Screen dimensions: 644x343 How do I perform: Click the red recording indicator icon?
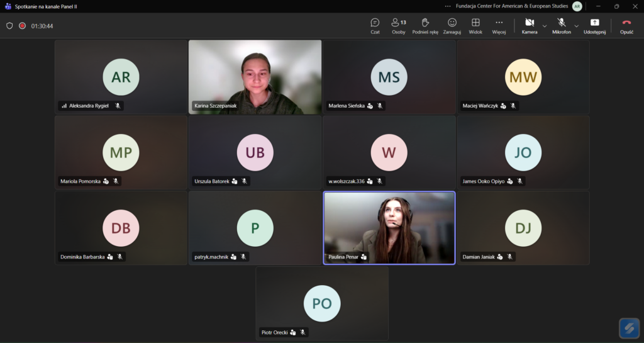22,26
